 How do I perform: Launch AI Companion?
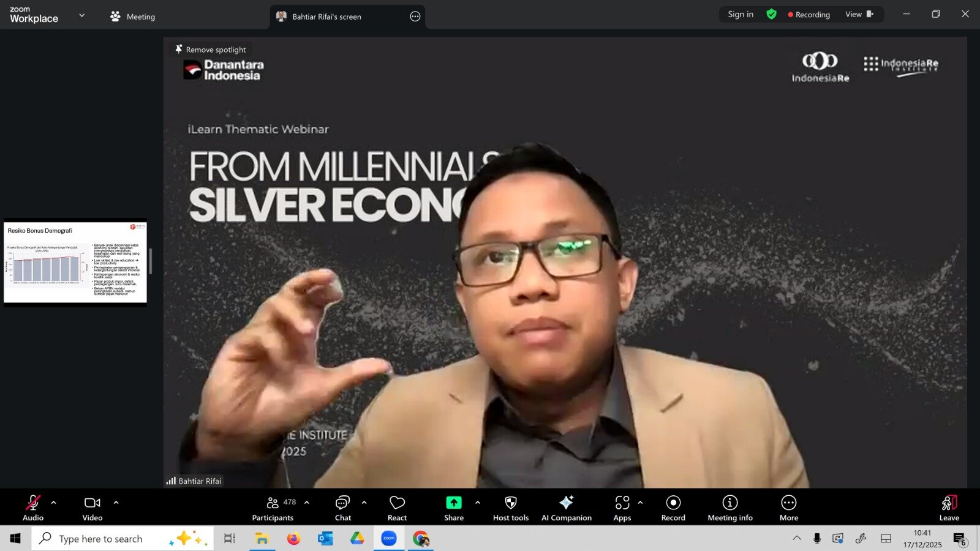(x=566, y=508)
